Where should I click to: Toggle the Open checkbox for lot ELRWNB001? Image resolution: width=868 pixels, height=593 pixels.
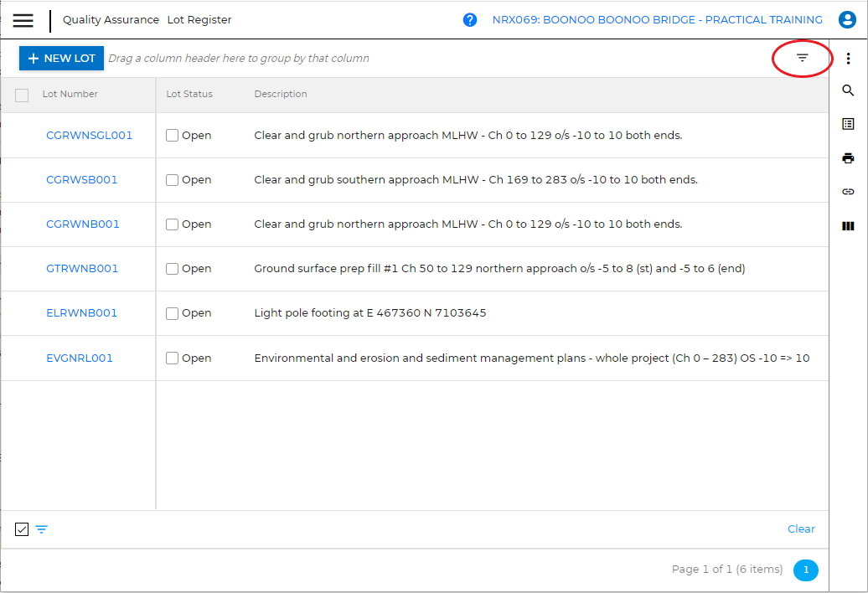coord(173,313)
